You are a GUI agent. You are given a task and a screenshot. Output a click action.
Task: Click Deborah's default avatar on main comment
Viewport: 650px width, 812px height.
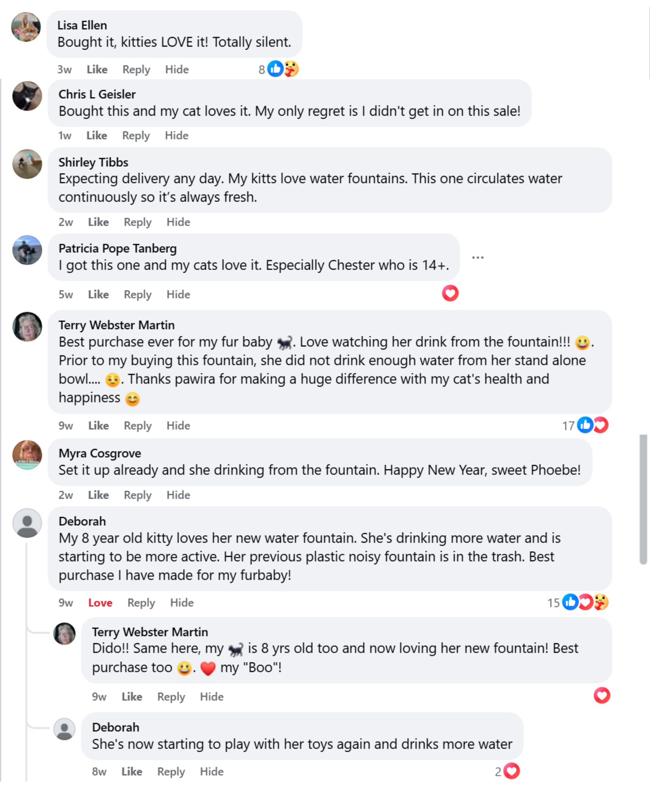(x=27, y=523)
